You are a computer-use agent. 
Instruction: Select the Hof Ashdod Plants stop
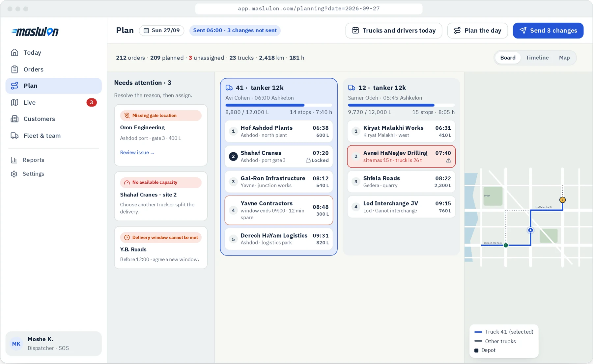[279, 131]
